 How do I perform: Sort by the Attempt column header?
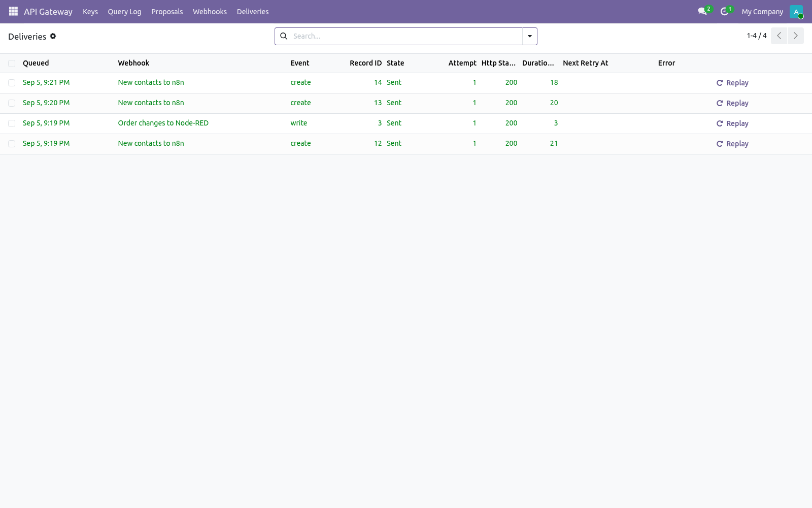(462, 63)
